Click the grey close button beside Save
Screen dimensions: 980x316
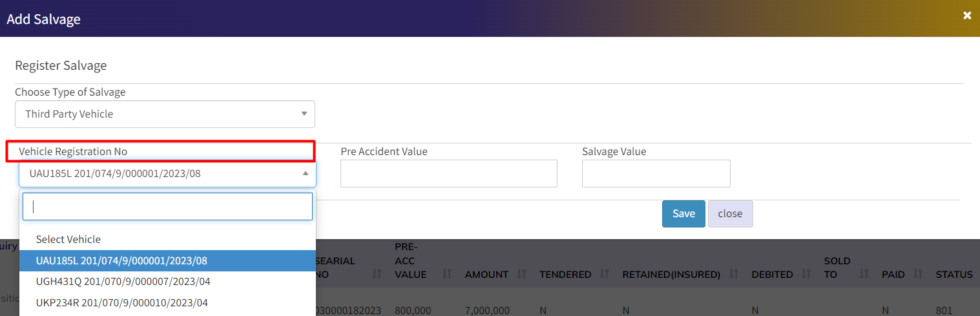pyautogui.click(x=730, y=214)
